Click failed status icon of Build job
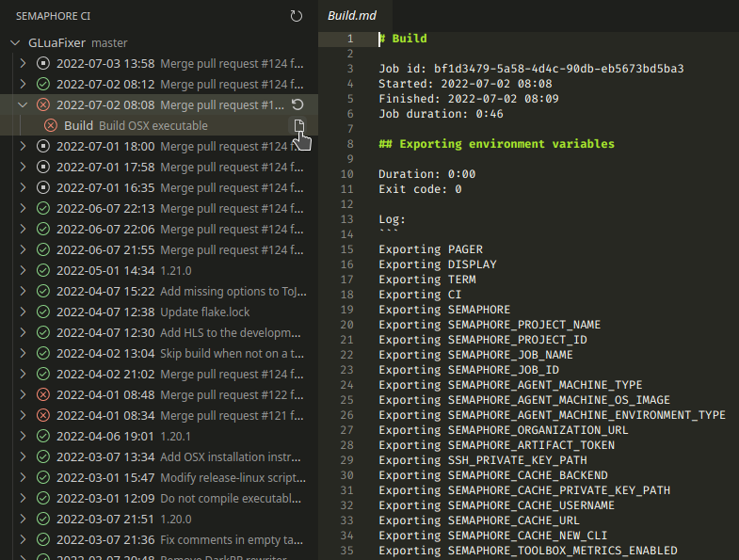This screenshot has width=739, height=560. [51, 125]
